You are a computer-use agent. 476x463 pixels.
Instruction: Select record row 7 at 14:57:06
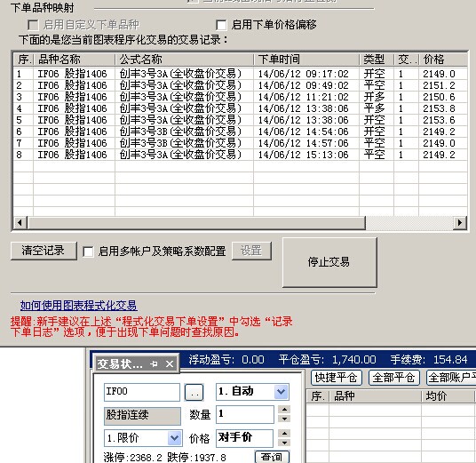240,143
